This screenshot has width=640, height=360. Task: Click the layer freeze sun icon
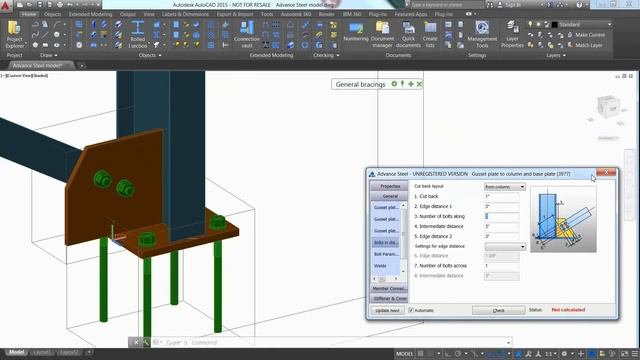click(538, 24)
